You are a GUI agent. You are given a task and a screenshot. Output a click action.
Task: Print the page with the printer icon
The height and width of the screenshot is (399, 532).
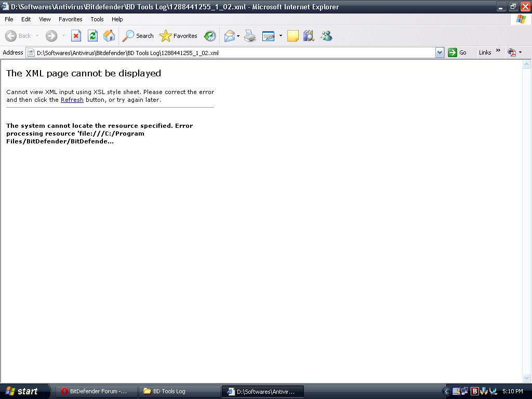pos(250,36)
